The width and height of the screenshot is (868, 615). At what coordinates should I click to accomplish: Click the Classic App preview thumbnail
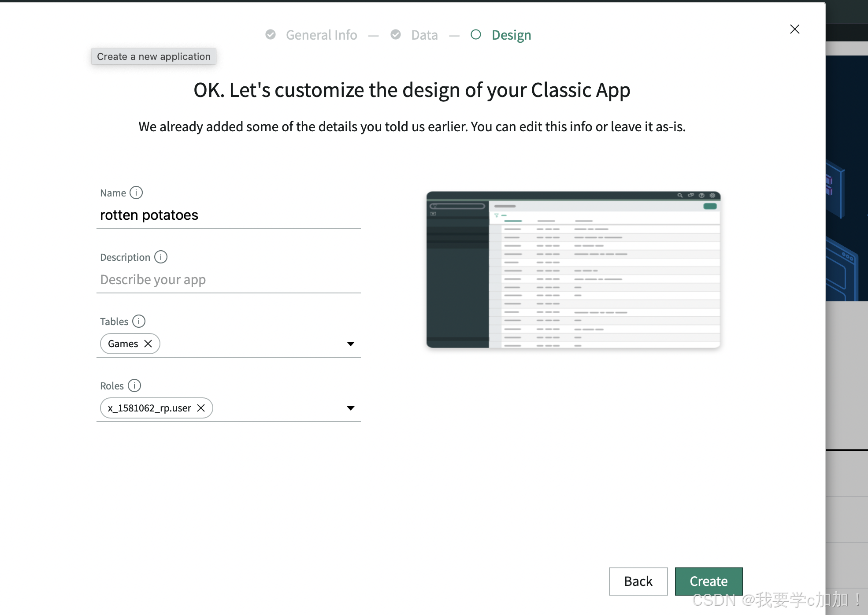pyautogui.click(x=573, y=270)
